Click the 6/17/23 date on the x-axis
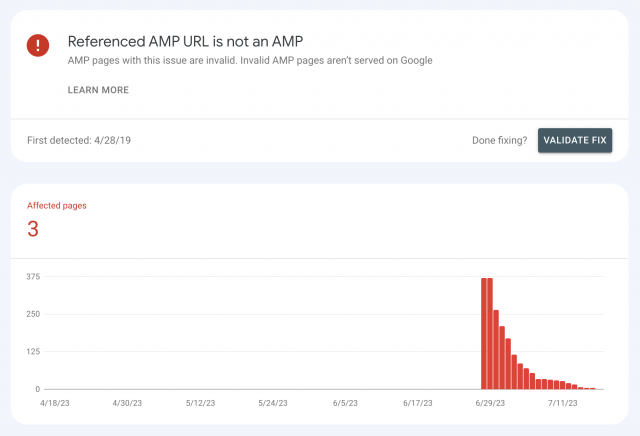This screenshot has width=640, height=436. [418, 404]
